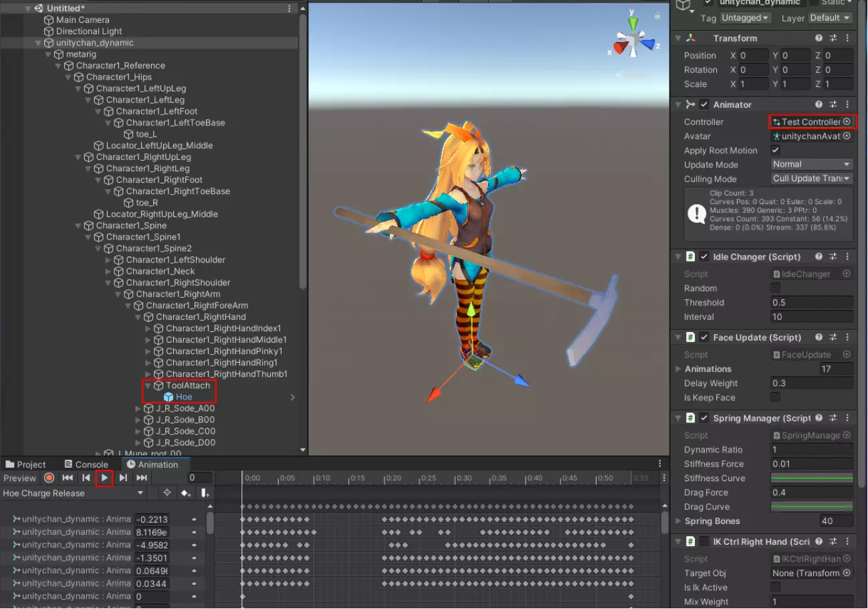868x609 pixels.
Task: Open the Idle Changer script help icon
Action: coord(819,256)
